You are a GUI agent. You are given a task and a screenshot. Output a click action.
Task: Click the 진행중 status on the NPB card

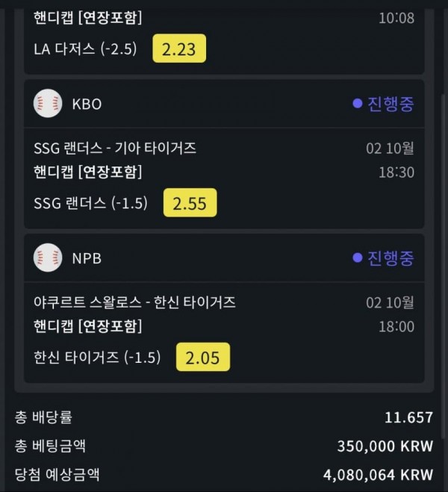pyautogui.click(x=391, y=258)
